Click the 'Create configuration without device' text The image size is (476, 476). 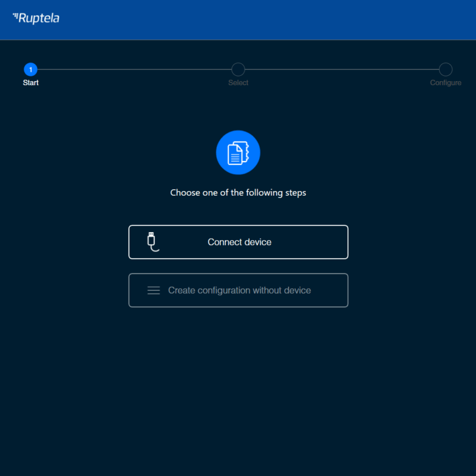(x=239, y=290)
